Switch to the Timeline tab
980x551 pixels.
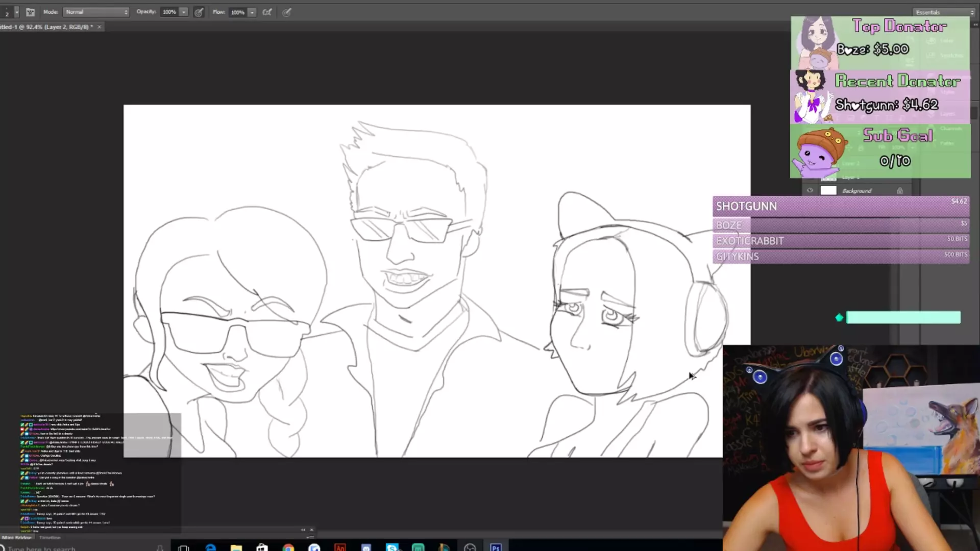(x=50, y=537)
